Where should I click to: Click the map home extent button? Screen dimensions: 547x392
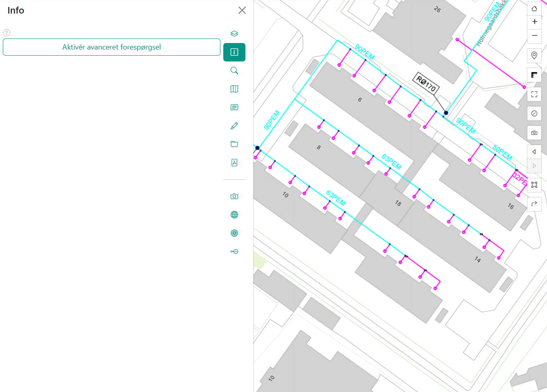534,9
